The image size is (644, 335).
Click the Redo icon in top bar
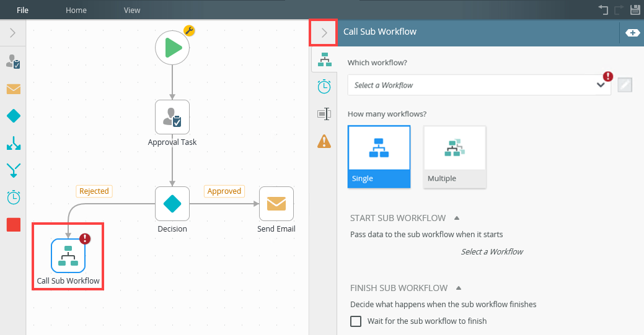tap(619, 10)
